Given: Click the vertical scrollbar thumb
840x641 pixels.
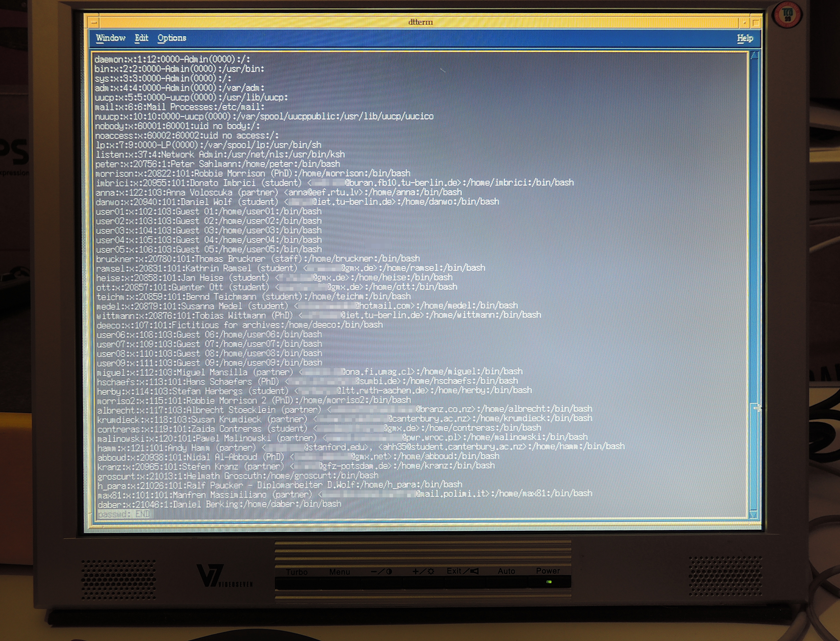Looking at the screenshot, I should coord(754,458).
